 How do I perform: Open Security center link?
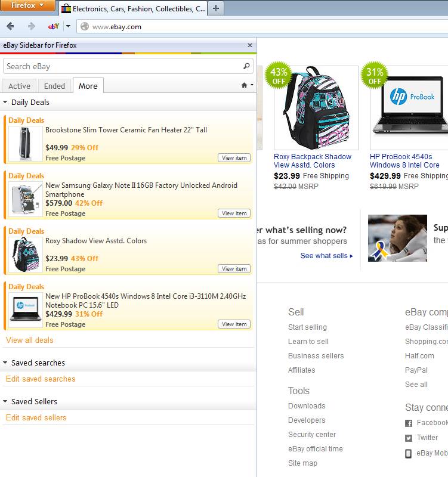(x=312, y=435)
